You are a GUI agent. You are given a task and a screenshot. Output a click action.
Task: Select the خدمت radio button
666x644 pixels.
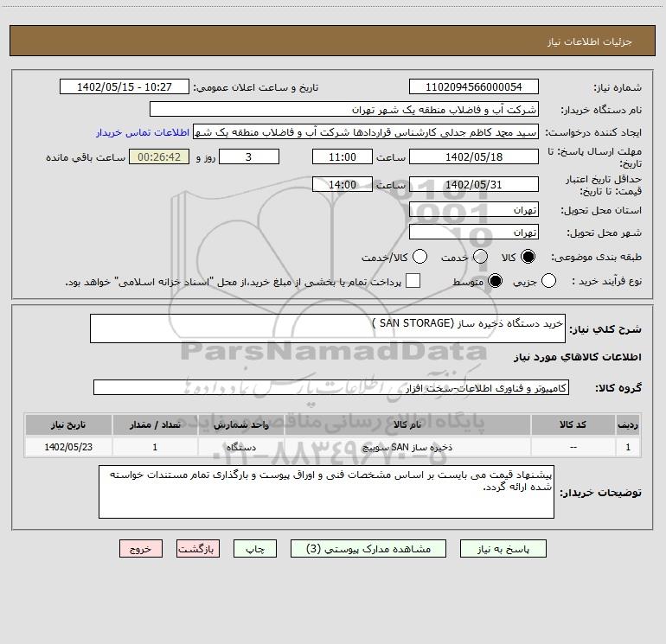480,257
